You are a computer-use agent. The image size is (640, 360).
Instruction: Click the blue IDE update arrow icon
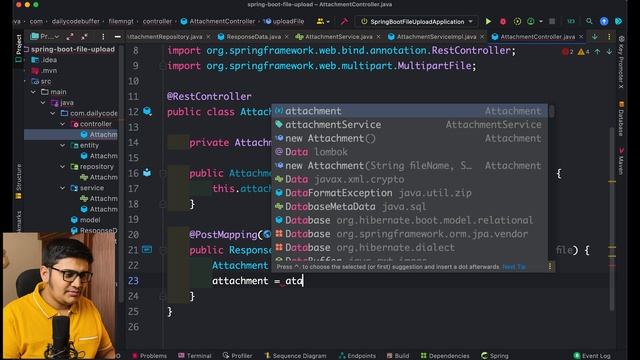[604, 21]
